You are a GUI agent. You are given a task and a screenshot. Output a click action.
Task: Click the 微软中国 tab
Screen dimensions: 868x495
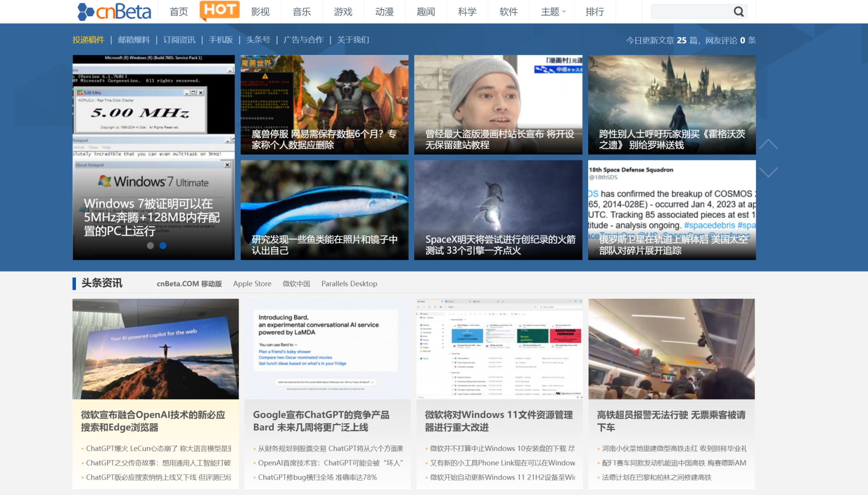tap(297, 283)
